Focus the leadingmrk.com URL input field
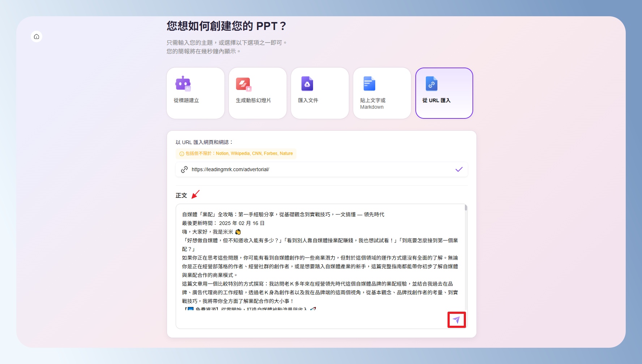 pyautogui.click(x=318, y=169)
